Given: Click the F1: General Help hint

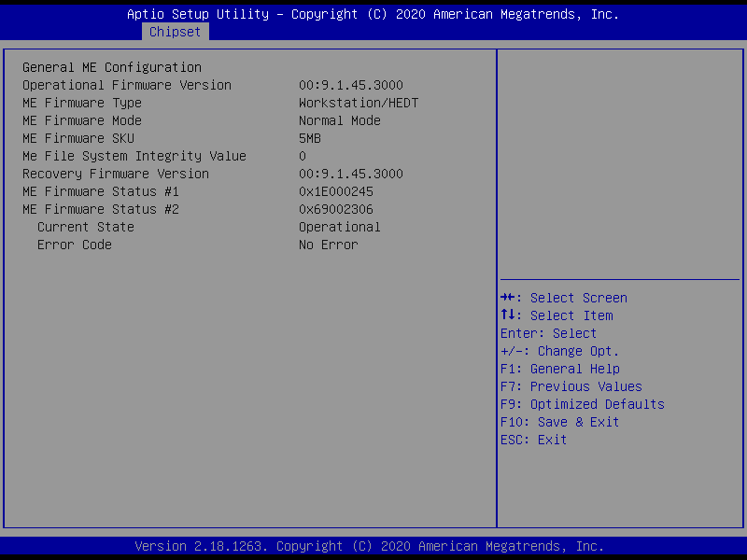Looking at the screenshot, I should point(559,369).
